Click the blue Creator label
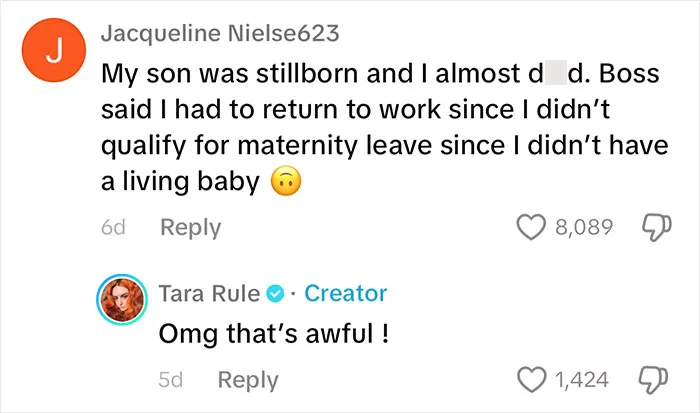This screenshot has height=413, width=700. (346, 294)
